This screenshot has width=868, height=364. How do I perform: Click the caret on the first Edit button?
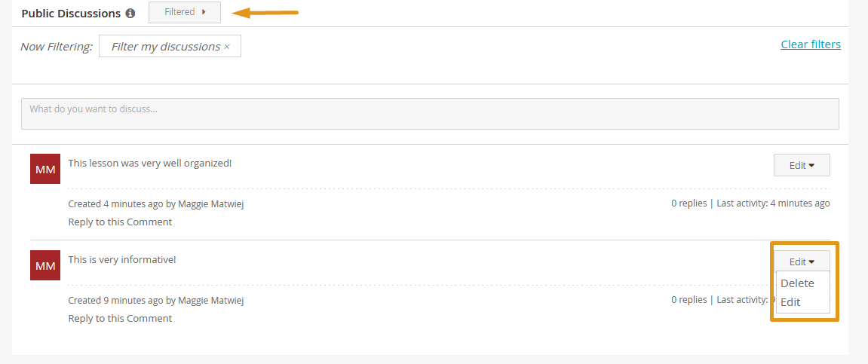(x=811, y=165)
